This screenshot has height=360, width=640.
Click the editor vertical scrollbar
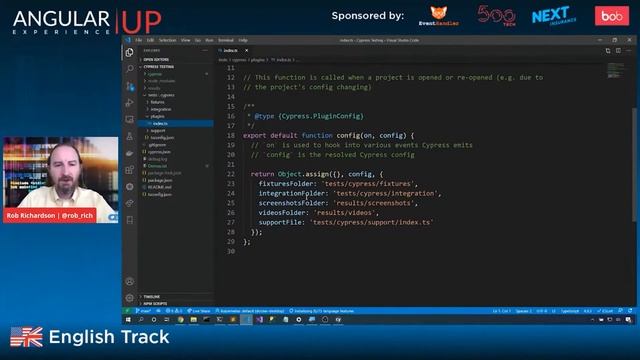(x=634, y=165)
